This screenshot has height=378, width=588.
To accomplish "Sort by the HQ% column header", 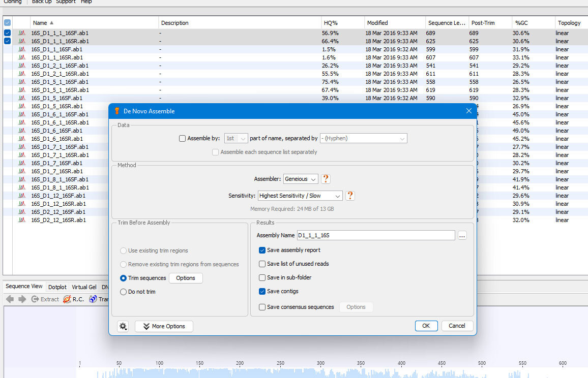I will [342, 23].
